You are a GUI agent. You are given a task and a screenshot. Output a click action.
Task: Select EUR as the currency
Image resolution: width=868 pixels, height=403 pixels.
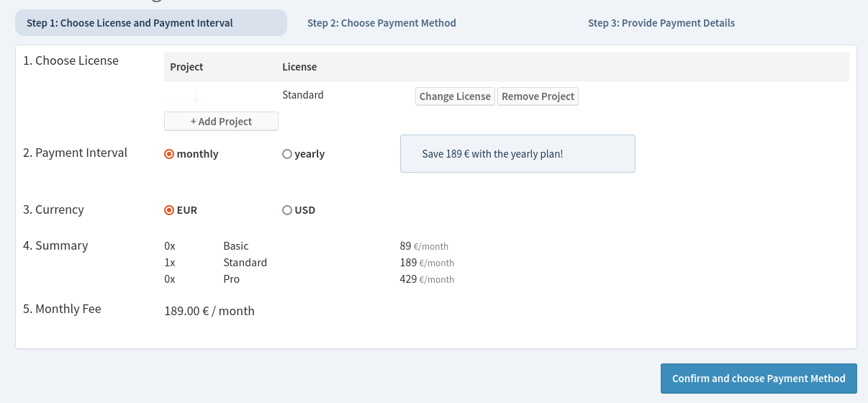point(181,210)
